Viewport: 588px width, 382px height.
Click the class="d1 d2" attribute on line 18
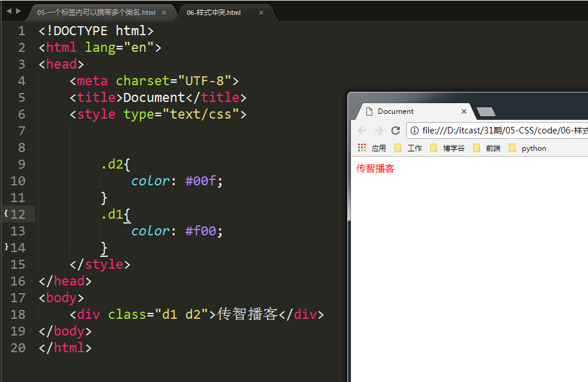click(x=158, y=314)
